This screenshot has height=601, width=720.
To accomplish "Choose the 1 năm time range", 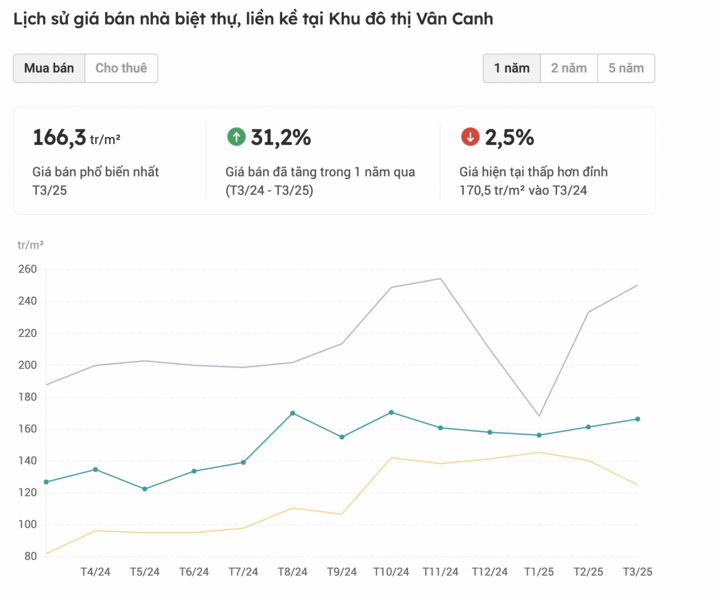I will coord(511,68).
